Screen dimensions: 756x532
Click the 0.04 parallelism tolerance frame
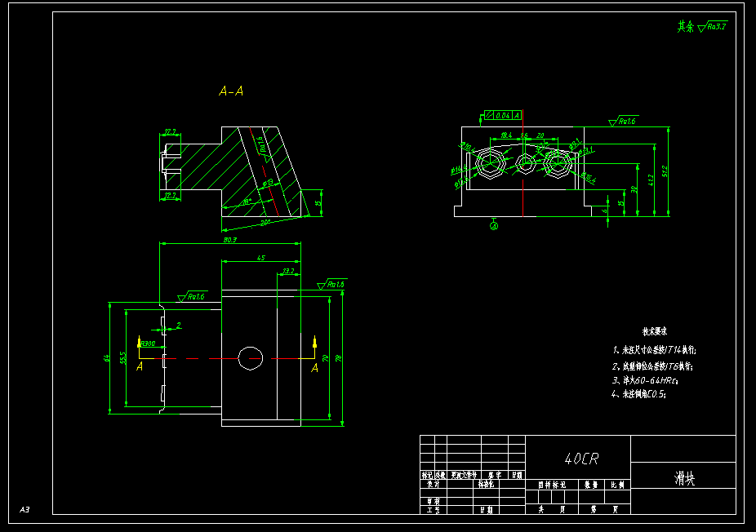[503, 115]
